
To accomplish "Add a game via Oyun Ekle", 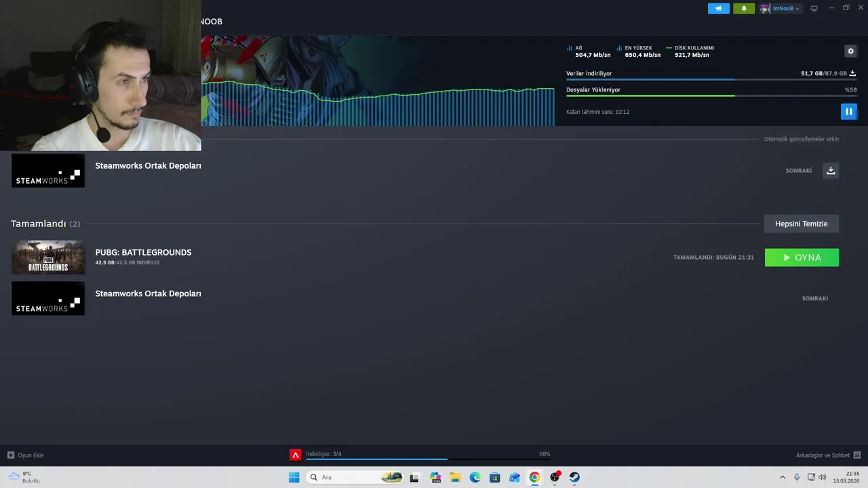I will click(x=26, y=455).
